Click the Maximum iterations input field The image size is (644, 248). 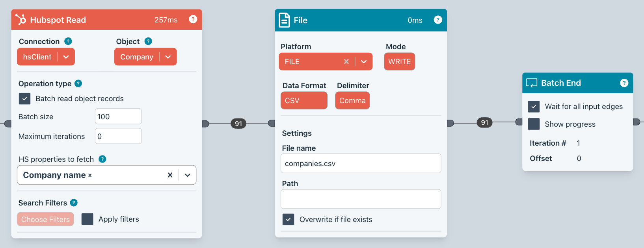click(118, 136)
